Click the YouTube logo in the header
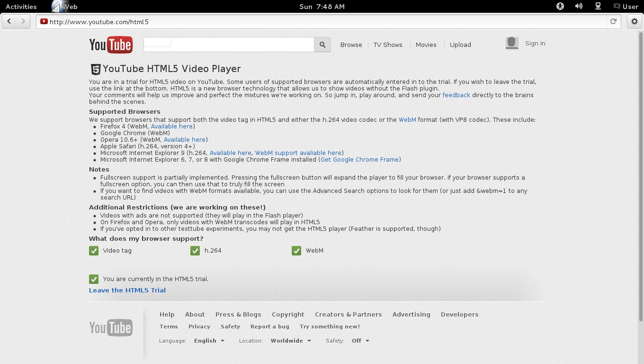The width and height of the screenshot is (644, 364). [x=111, y=45]
